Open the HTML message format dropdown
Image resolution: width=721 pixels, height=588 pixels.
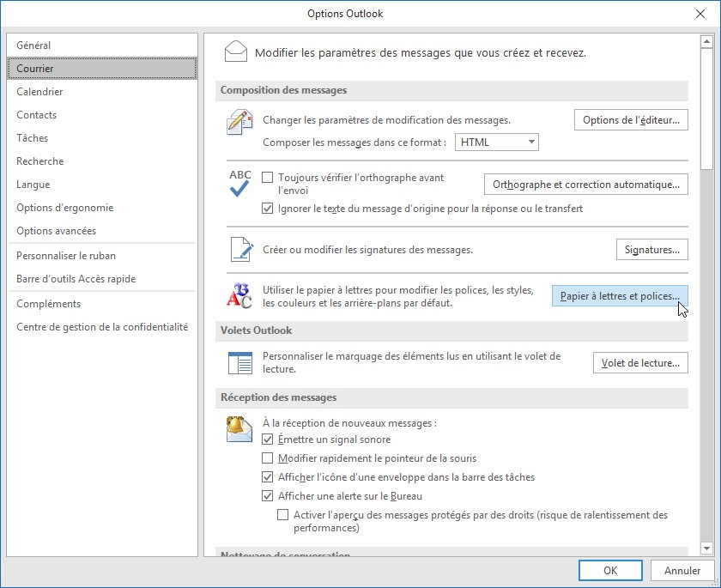click(x=497, y=142)
